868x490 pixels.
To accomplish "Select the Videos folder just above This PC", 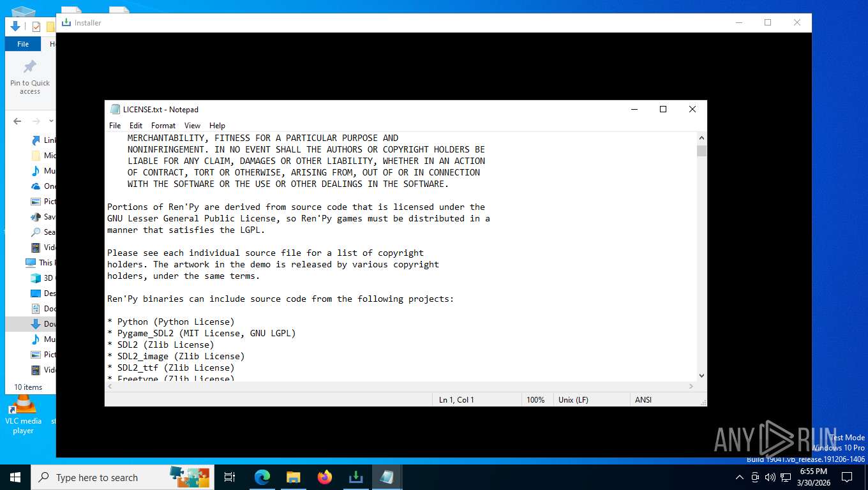I will [x=43, y=248].
